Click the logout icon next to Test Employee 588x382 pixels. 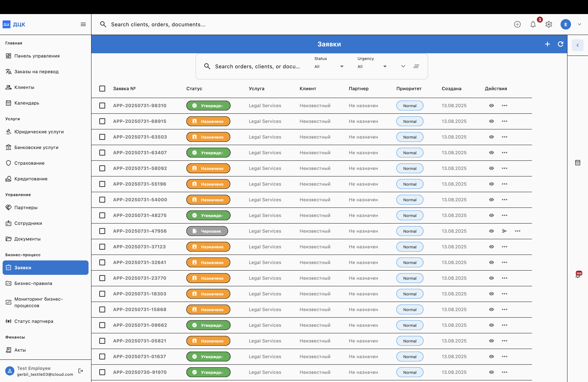pos(81,371)
